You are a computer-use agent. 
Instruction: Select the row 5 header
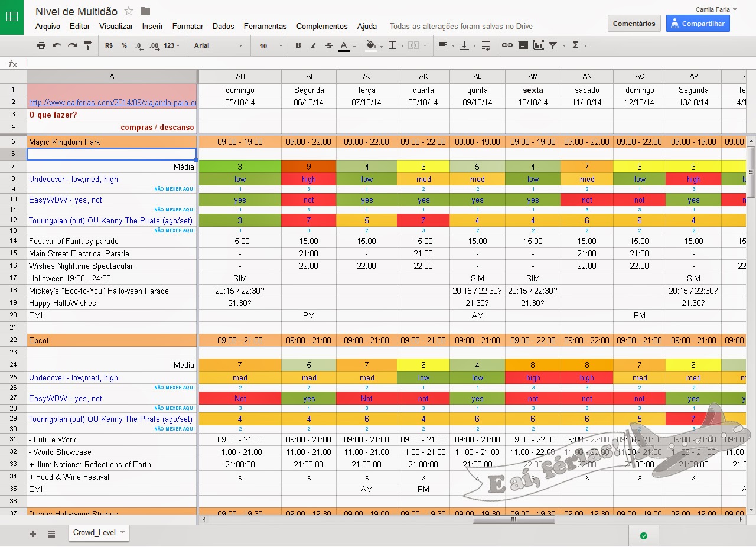tap(13, 142)
